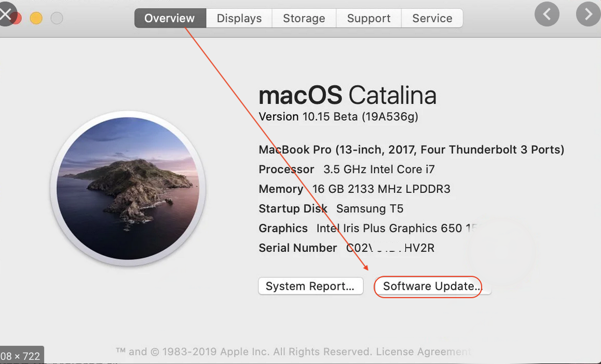The width and height of the screenshot is (601, 364).
Task: Open System Report
Action: [310, 286]
